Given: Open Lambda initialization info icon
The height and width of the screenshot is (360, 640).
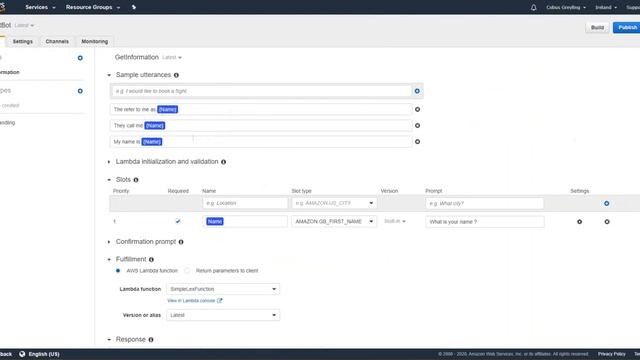Looking at the screenshot, I should tap(224, 162).
